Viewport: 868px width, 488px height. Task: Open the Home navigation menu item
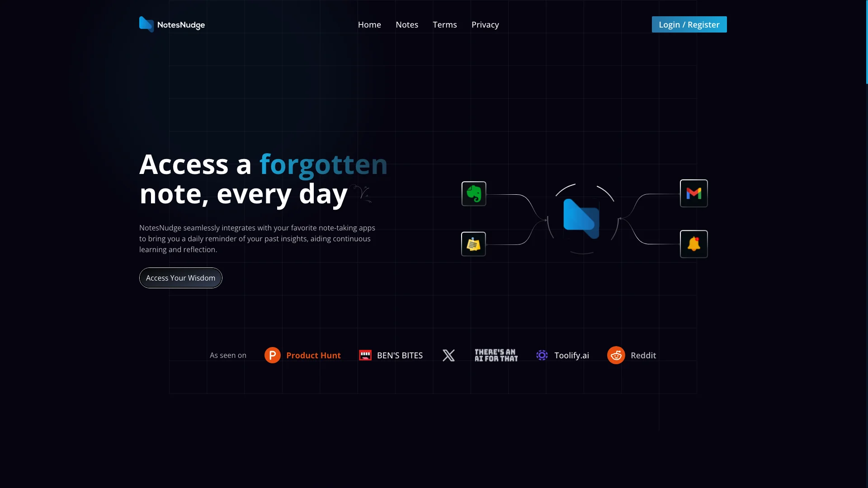[x=369, y=24]
